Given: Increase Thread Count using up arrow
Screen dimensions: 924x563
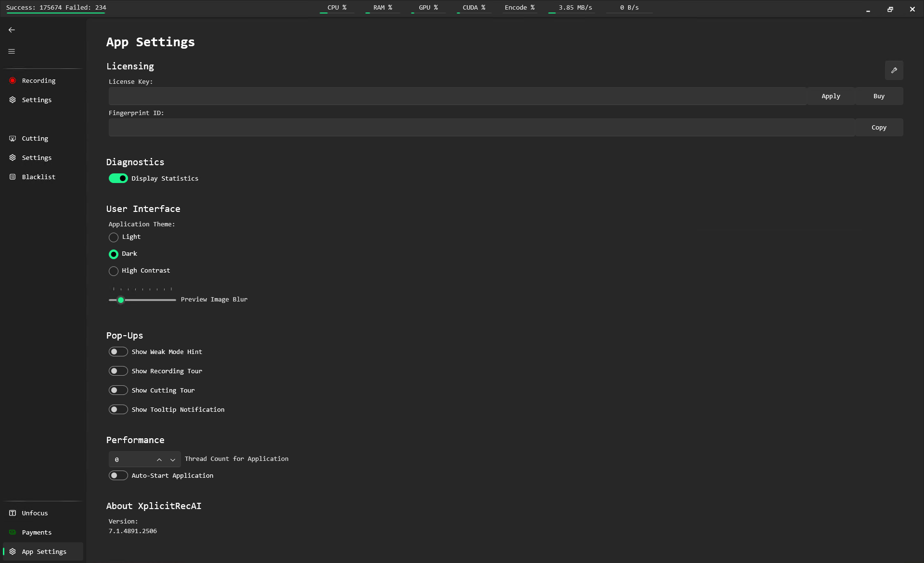Looking at the screenshot, I should click(159, 459).
